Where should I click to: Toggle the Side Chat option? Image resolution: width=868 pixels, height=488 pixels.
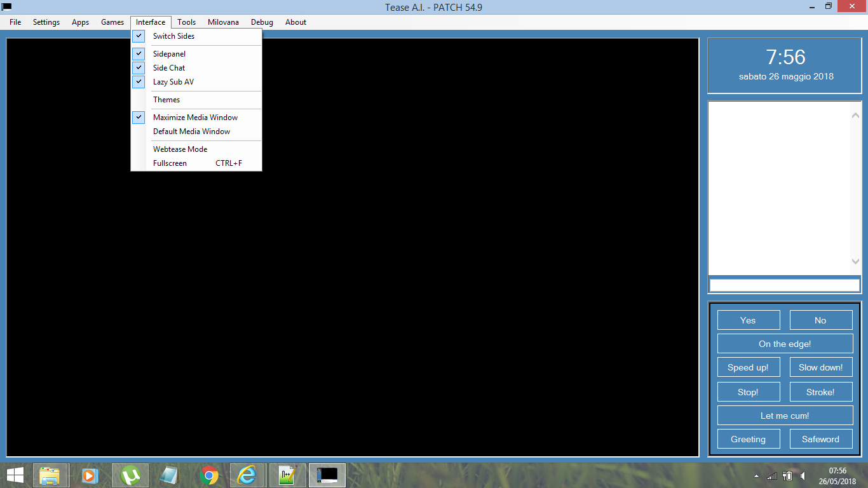click(x=196, y=68)
